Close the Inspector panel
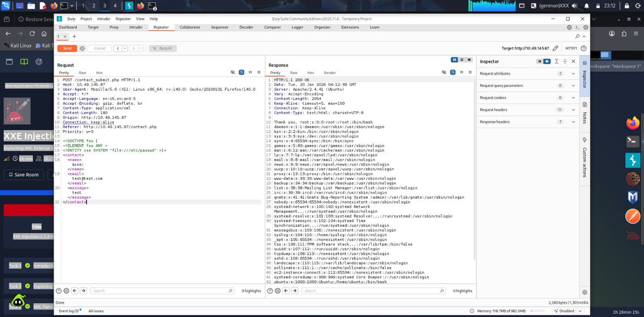 573,61
